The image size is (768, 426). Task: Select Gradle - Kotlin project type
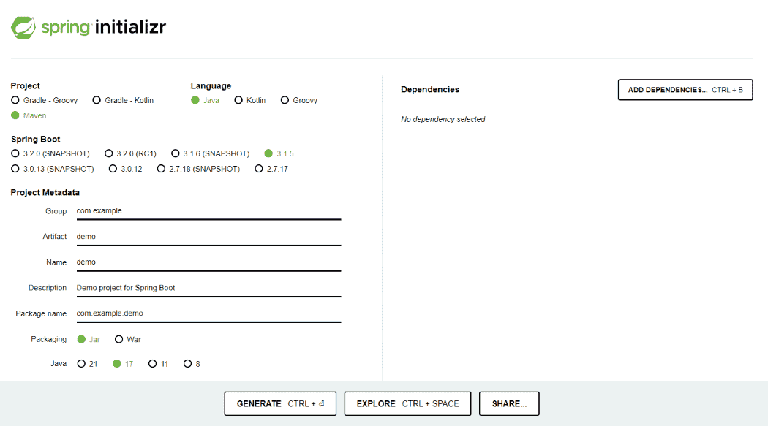(x=123, y=100)
